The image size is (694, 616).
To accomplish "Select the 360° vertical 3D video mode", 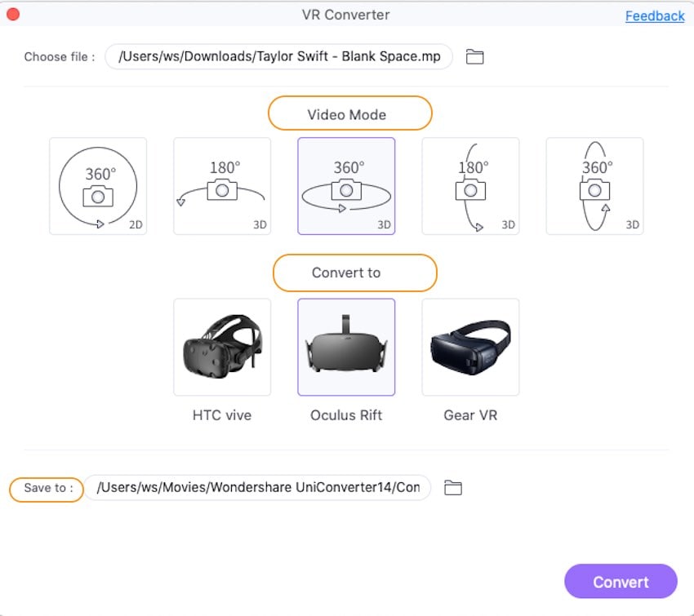I will pos(594,186).
